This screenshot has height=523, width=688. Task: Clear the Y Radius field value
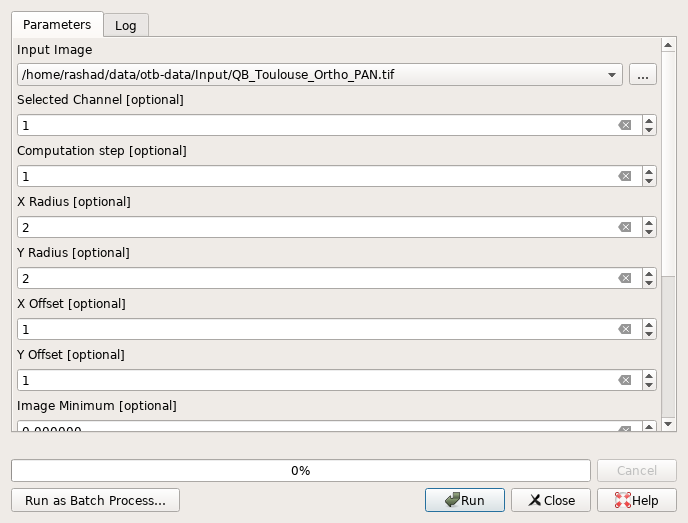[x=625, y=278]
